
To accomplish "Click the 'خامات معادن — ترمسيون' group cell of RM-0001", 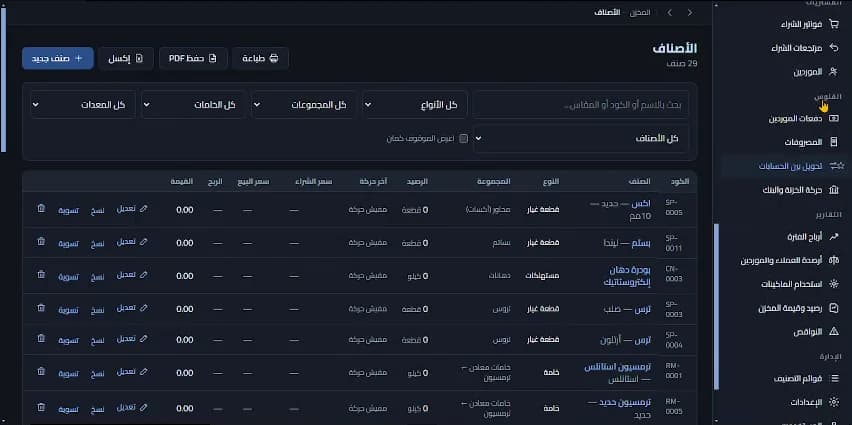I will click(485, 373).
